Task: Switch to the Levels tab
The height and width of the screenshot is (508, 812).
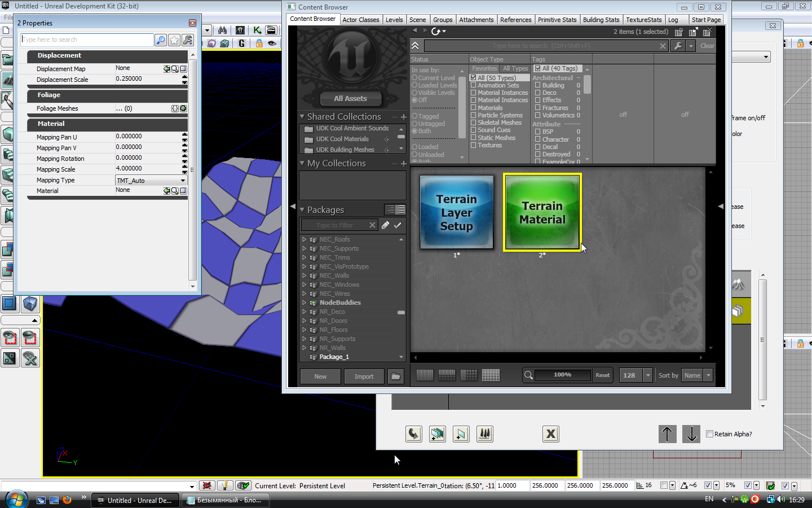Action: (x=394, y=20)
